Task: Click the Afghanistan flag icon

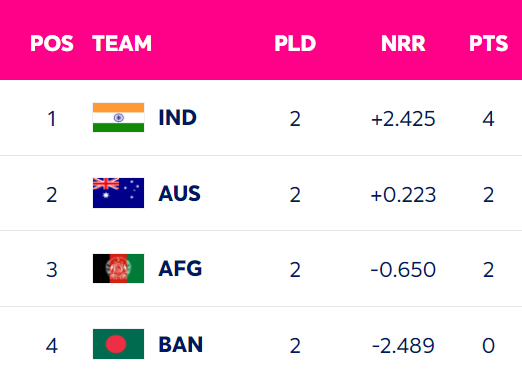Action: pos(118,269)
